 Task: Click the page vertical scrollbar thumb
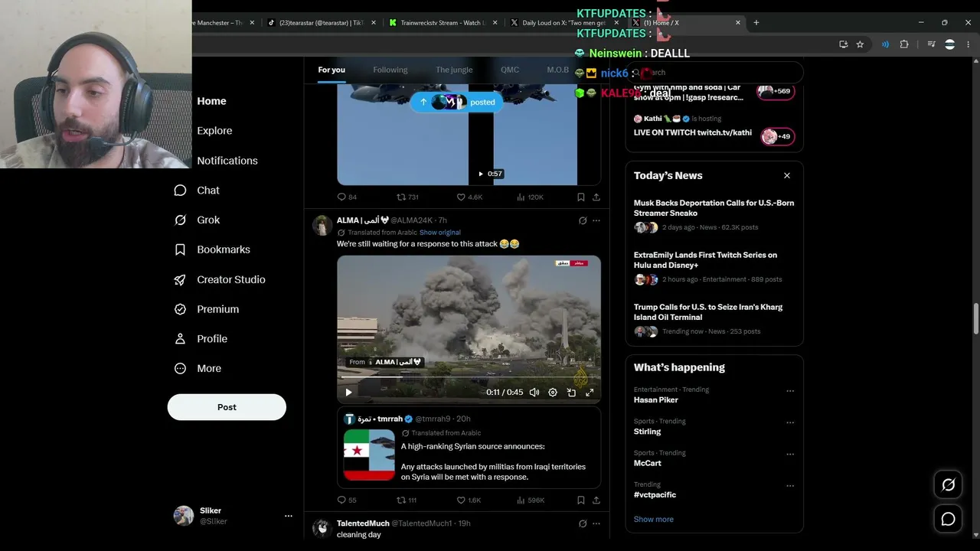[x=975, y=318]
